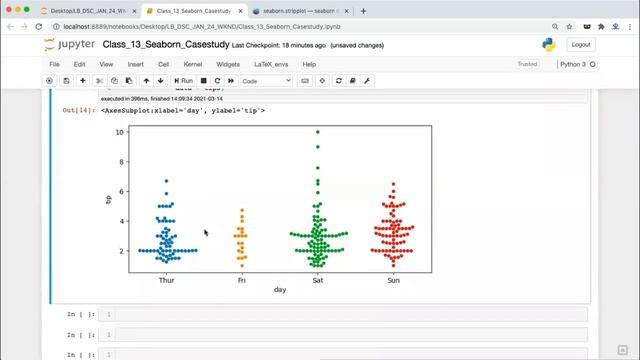The height and width of the screenshot is (360, 640).
Task: Open the View menu
Action: point(106,64)
